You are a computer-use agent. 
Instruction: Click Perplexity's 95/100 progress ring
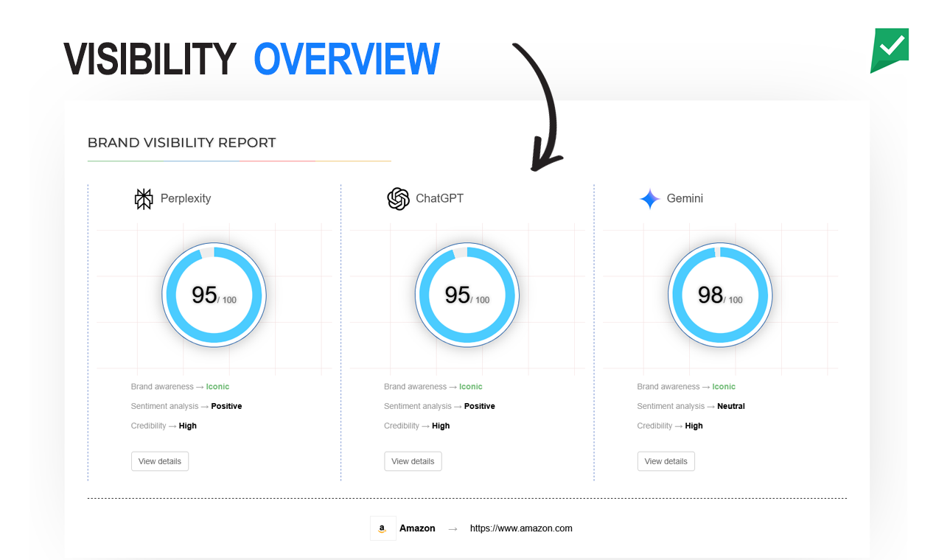point(214,295)
